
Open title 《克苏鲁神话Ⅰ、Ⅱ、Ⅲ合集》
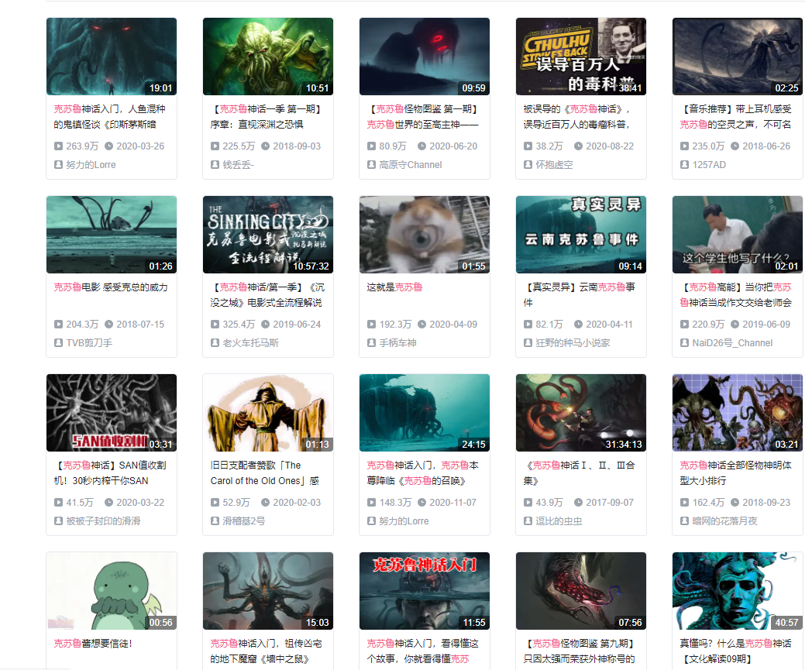pyautogui.click(x=579, y=472)
